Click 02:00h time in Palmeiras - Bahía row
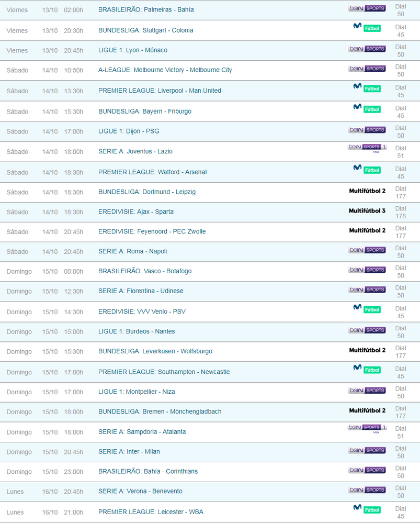 pyautogui.click(x=74, y=10)
